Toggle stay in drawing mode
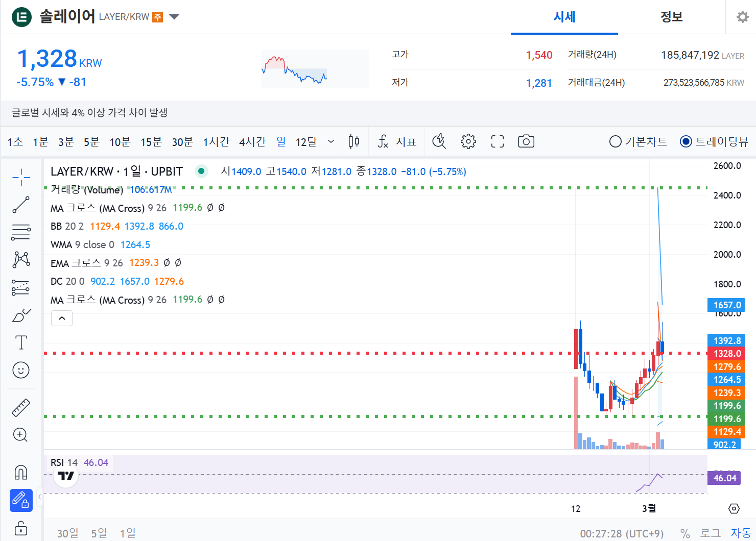Image resolution: width=756 pixels, height=541 pixels. point(21,500)
